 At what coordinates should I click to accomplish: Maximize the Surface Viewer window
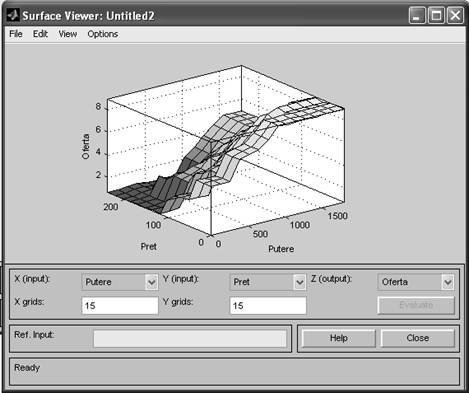(x=436, y=16)
